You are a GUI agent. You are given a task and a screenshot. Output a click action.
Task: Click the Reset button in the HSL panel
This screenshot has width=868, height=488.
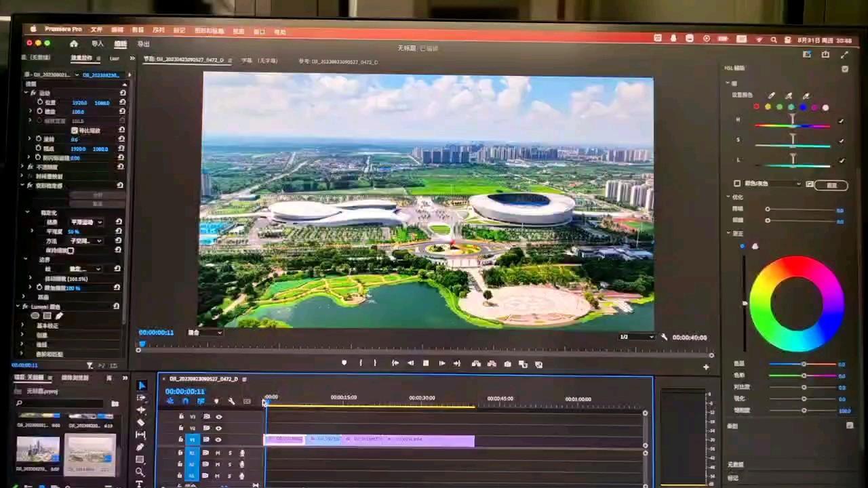coord(831,185)
